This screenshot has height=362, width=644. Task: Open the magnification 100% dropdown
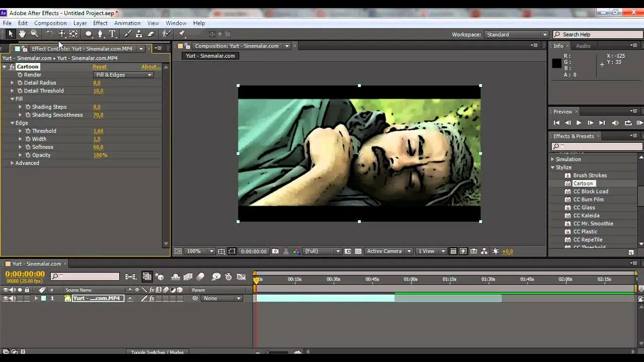pyautogui.click(x=200, y=251)
